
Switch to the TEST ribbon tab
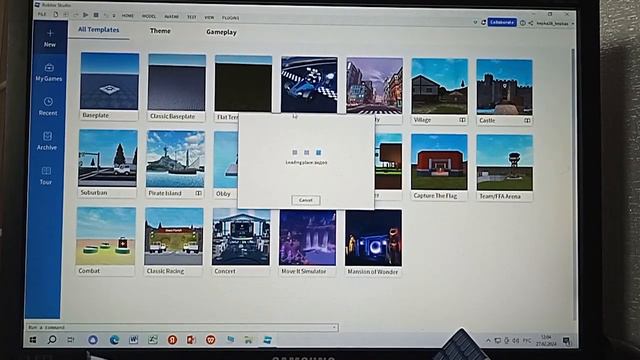(191, 17)
